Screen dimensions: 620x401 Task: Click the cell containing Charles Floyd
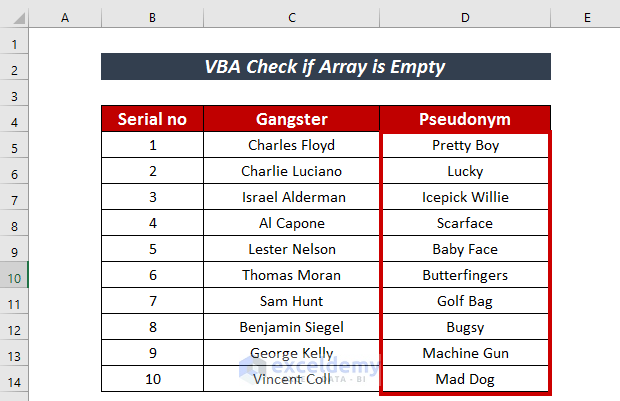tap(291, 145)
